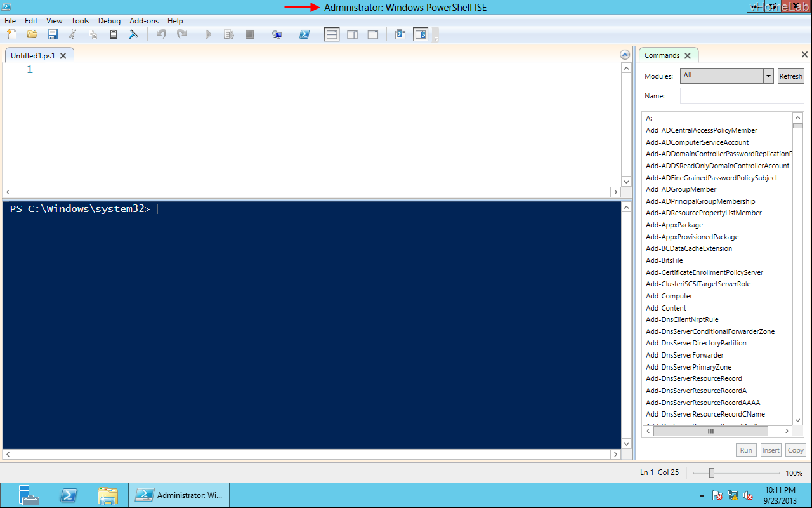Toggle Show Script Pane Top layout
This screenshot has width=812, height=508.
pos(331,34)
